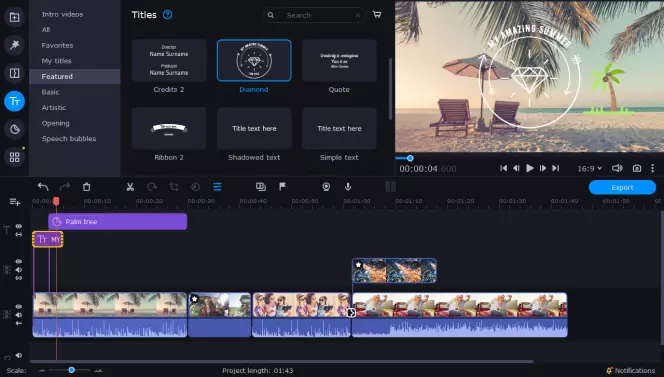Image resolution: width=664 pixels, height=377 pixels.
Task: Open the preview more options menu
Action: click(653, 168)
